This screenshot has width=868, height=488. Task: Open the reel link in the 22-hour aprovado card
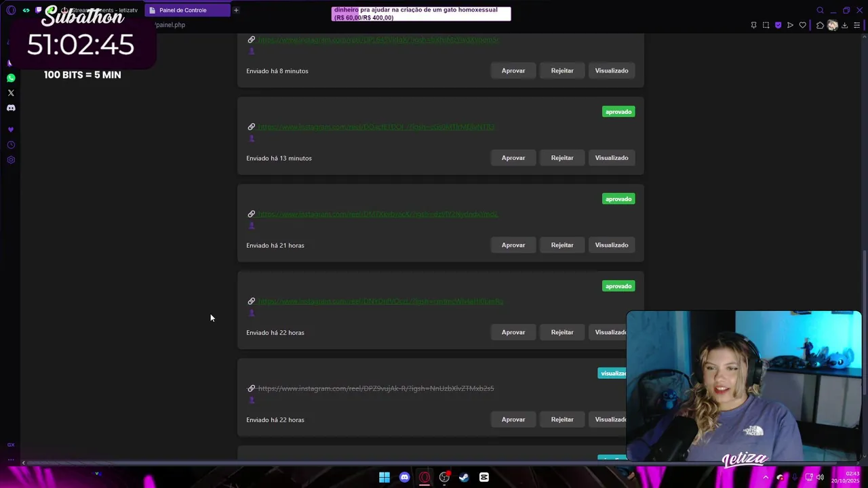pos(380,302)
